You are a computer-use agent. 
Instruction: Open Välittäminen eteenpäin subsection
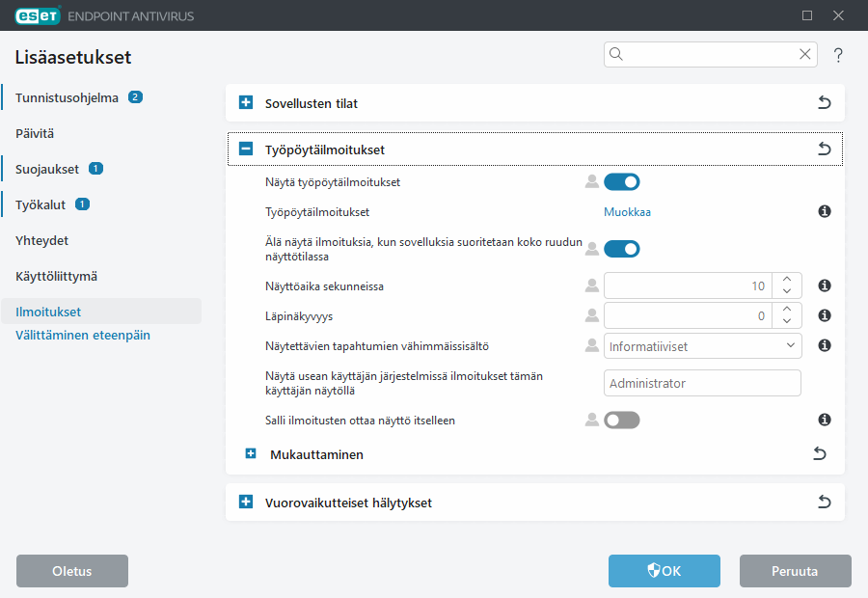click(83, 335)
